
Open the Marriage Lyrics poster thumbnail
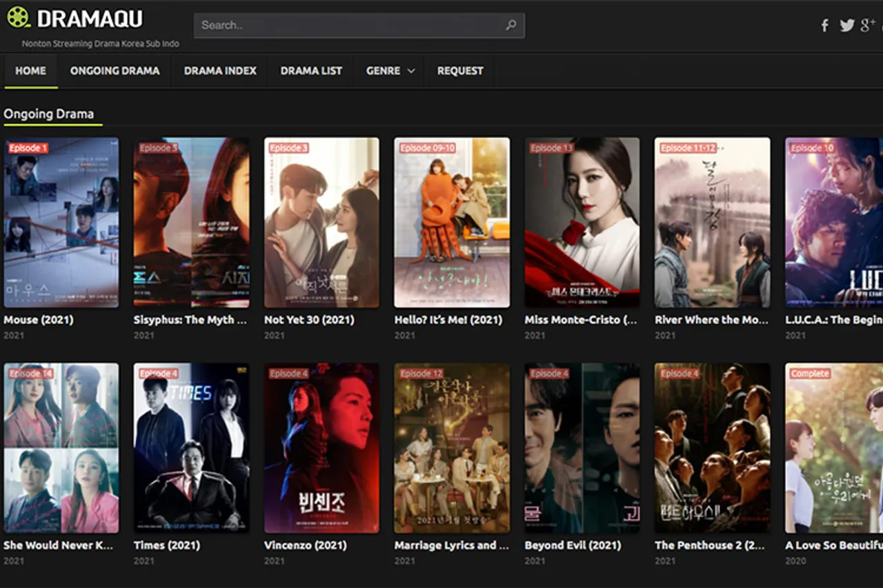pos(452,448)
